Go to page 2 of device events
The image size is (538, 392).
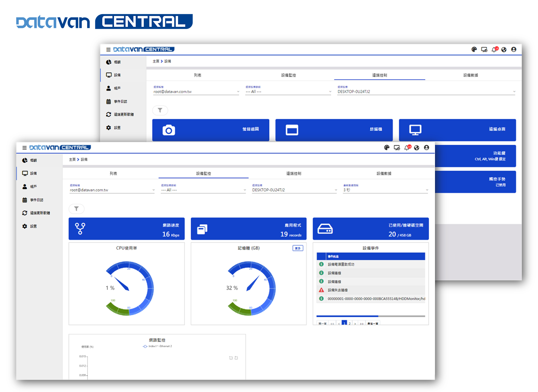point(350,323)
